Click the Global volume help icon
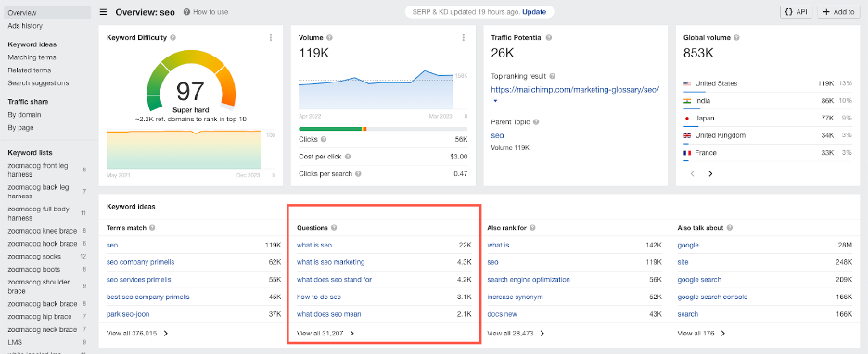 pos(736,38)
